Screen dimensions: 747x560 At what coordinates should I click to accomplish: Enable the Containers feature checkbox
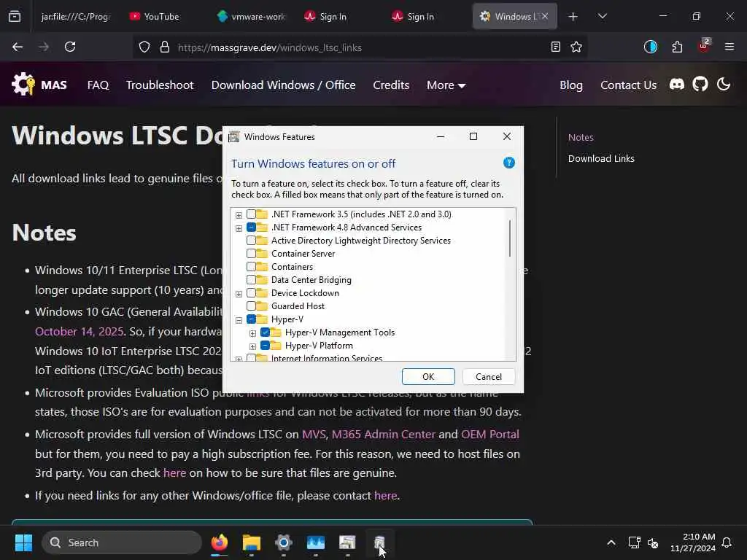[251, 267]
